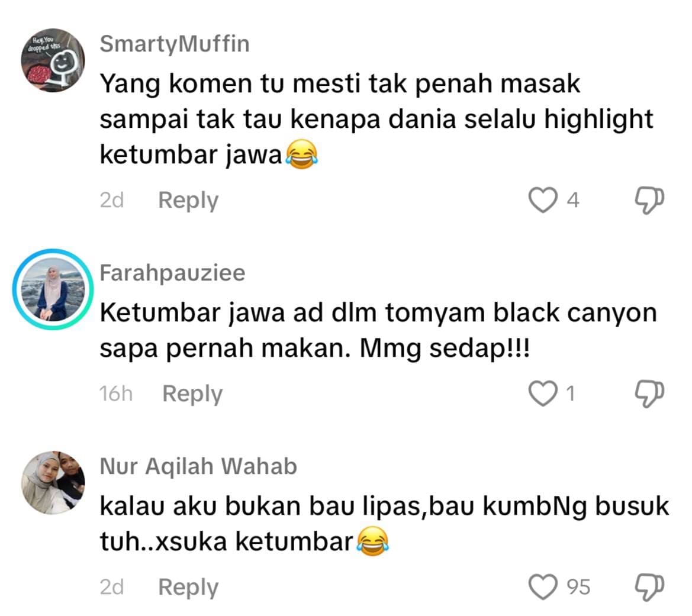The height and width of the screenshot is (616, 692).
Task: Like SmartyMuffin's comment with the heart
Action: tap(543, 200)
